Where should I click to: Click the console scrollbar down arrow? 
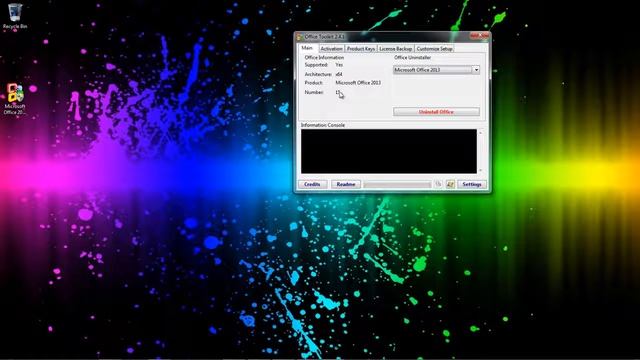pyautogui.click(x=480, y=170)
